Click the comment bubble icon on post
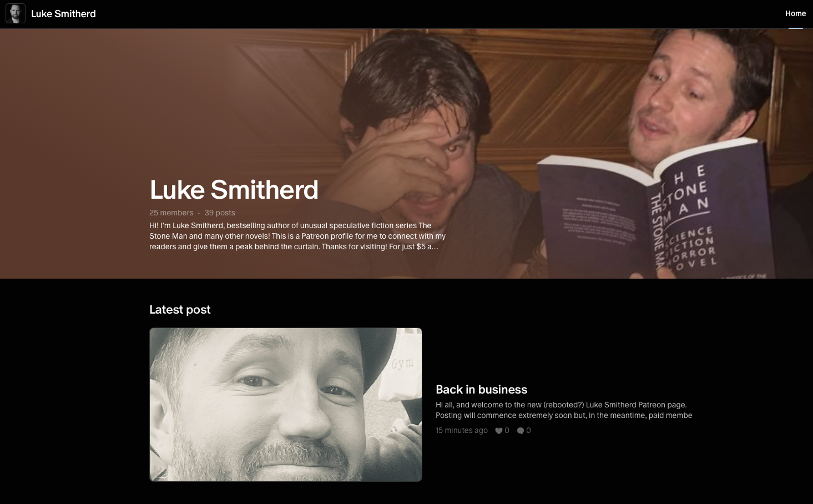The width and height of the screenshot is (813, 504). point(521,431)
